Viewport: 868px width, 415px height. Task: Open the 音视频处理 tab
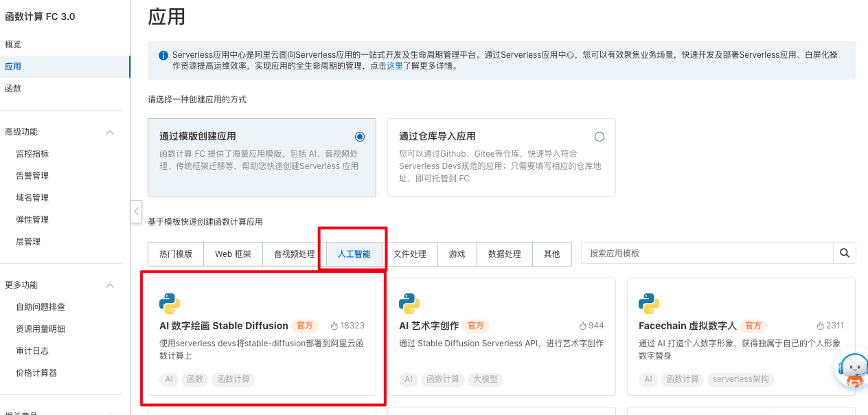[295, 254]
